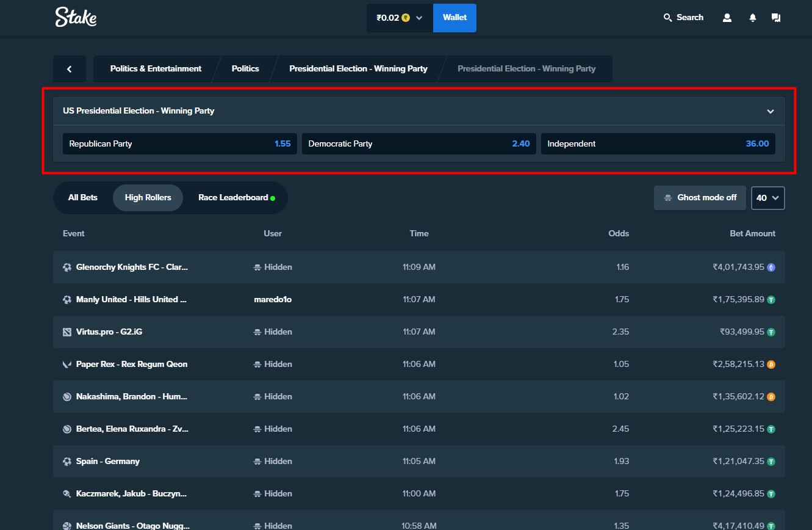Click the Stake logo
This screenshot has width=812, height=530.
[76, 17]
